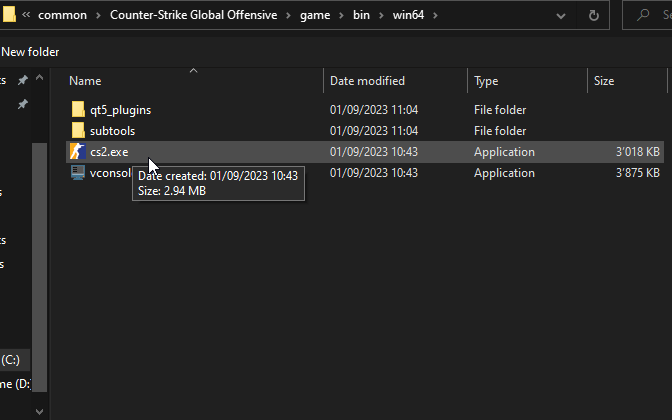Click the navigation pane scrollbar down arrow
Viewport: 672px width, 420px height.
click(x=40, y=410)
